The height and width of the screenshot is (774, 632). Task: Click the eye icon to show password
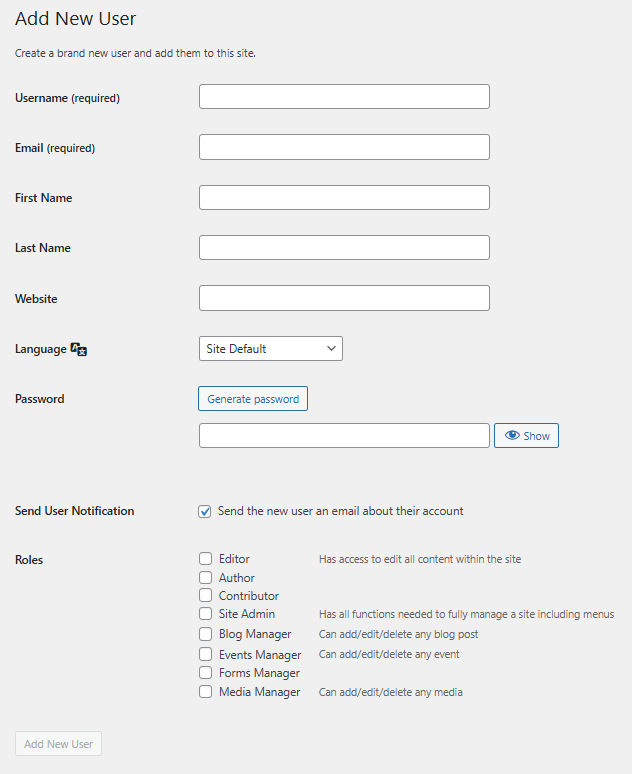[x=512, y=436]
